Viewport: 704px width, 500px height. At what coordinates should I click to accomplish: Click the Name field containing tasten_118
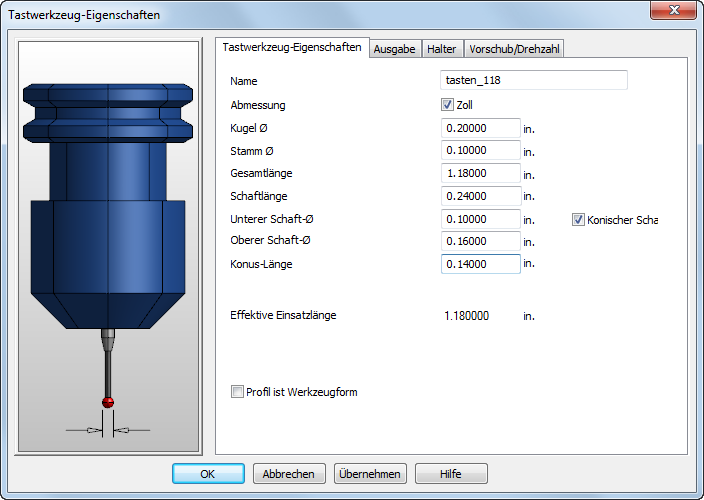tap(534, 80)
